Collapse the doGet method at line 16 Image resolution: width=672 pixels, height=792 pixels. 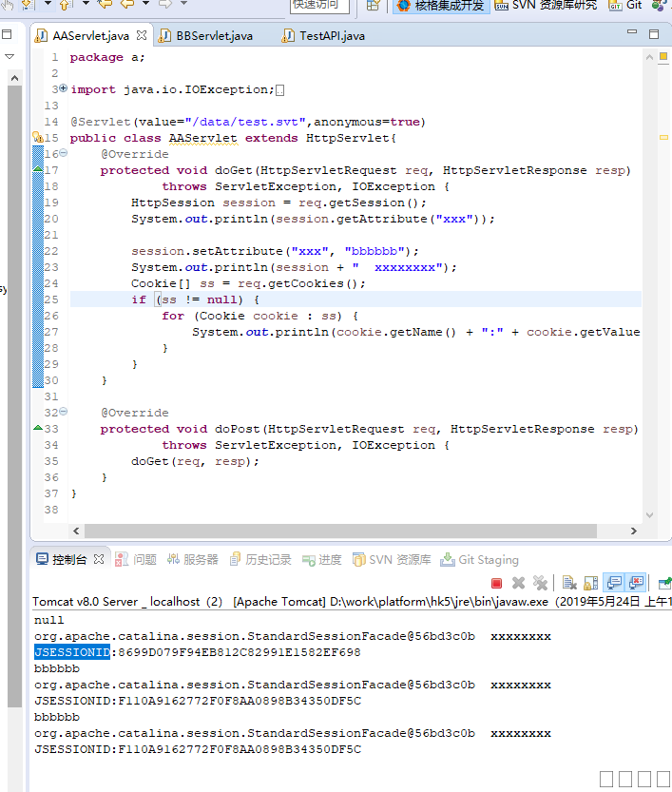pyautogui.click(x=63, y=153)
